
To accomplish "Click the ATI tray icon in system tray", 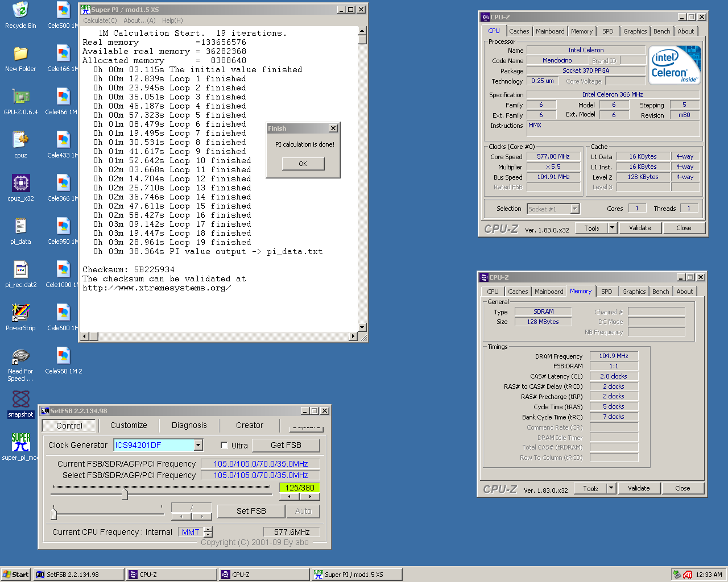I will pyautogui.click(x=688, y=575).
